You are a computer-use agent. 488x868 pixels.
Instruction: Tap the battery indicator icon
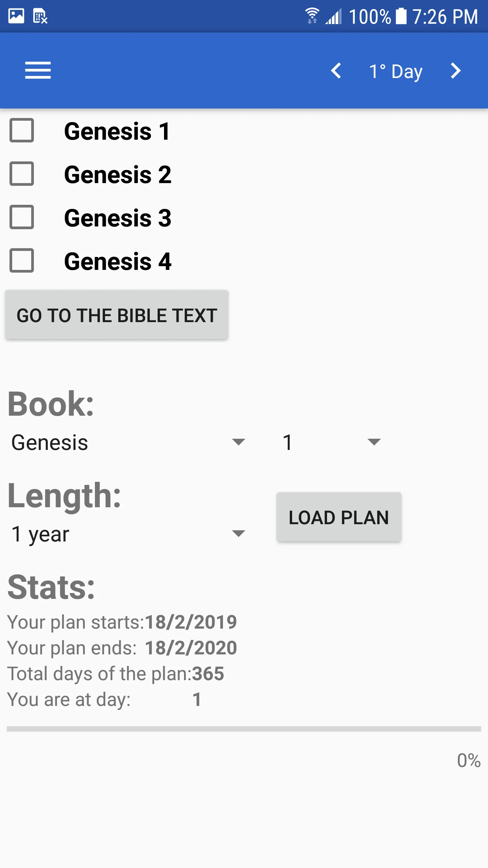pos(401,16)
